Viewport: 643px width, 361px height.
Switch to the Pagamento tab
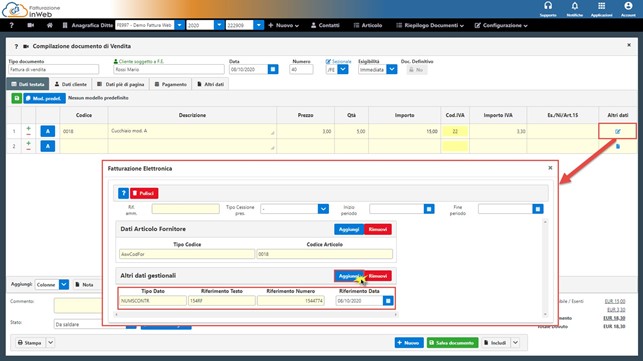click(x=171, y=84)
